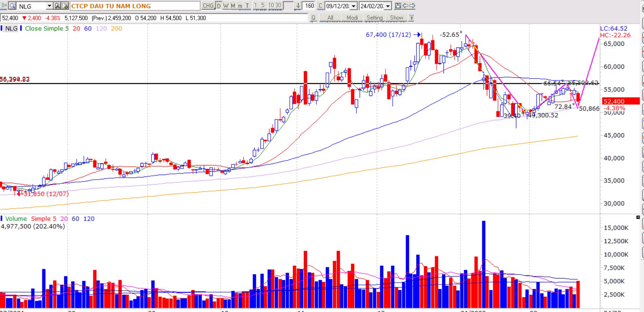Click the 'Setting' button
This screenshot has width=644, height=312.
tap(374, 18)
